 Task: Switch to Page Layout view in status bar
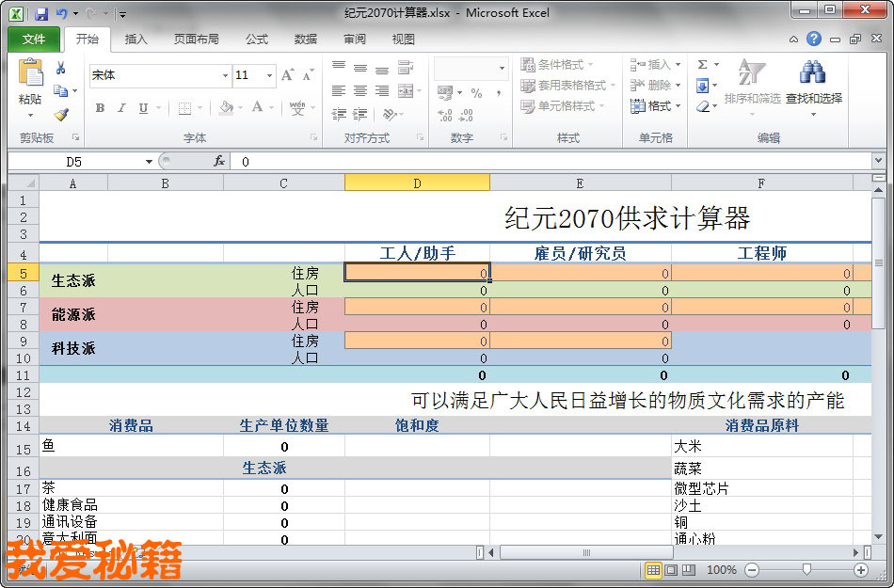(671, 570)
